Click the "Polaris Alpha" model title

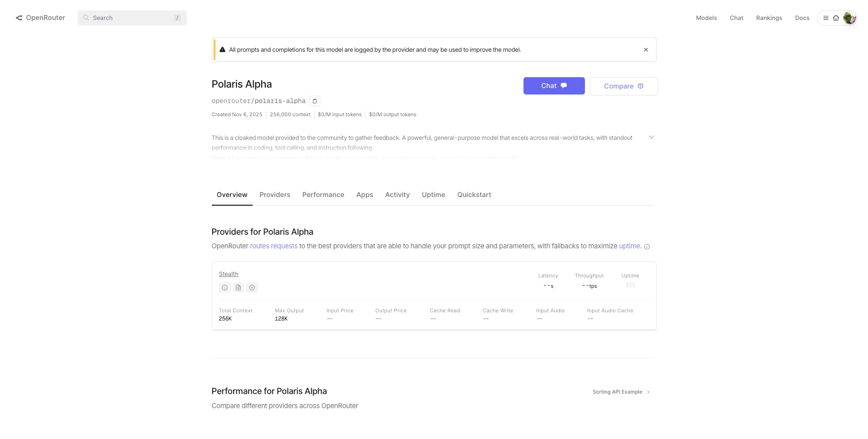(x=242, y=84)
